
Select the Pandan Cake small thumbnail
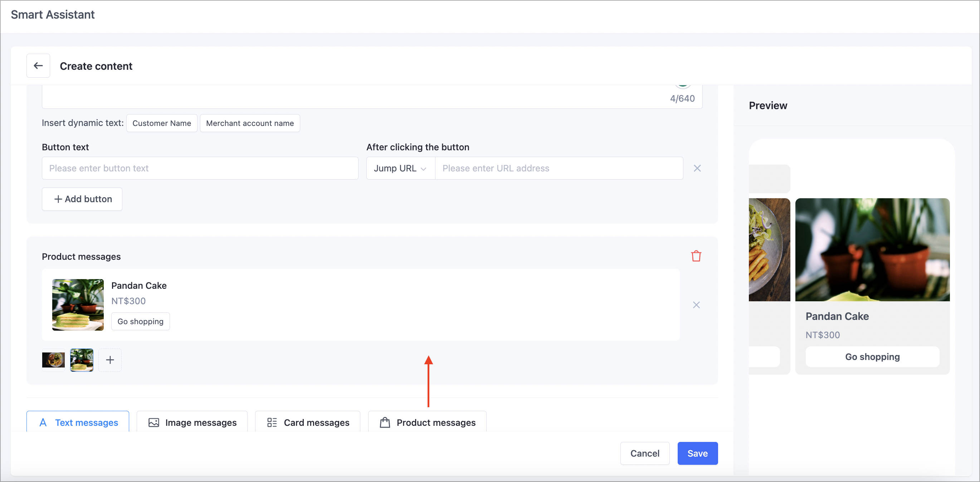point(82,360)
